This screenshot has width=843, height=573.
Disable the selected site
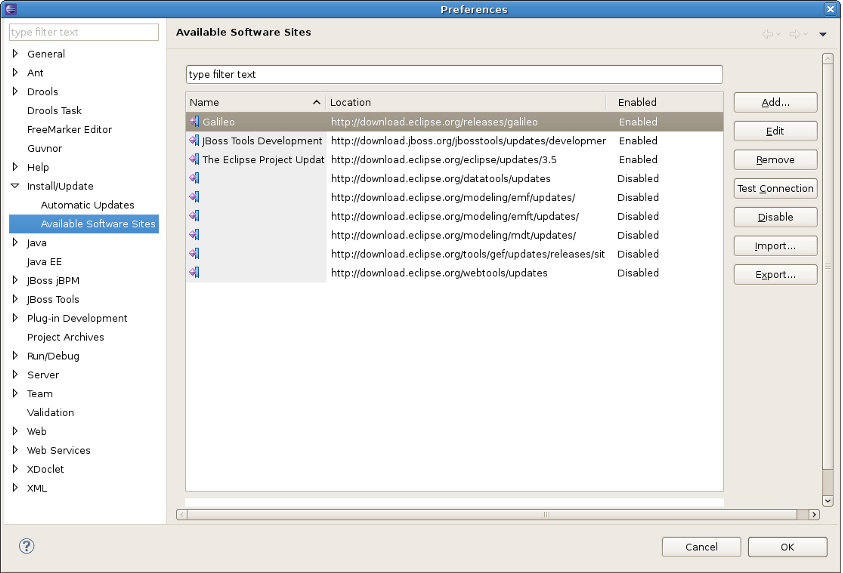(x=775, y=217)
